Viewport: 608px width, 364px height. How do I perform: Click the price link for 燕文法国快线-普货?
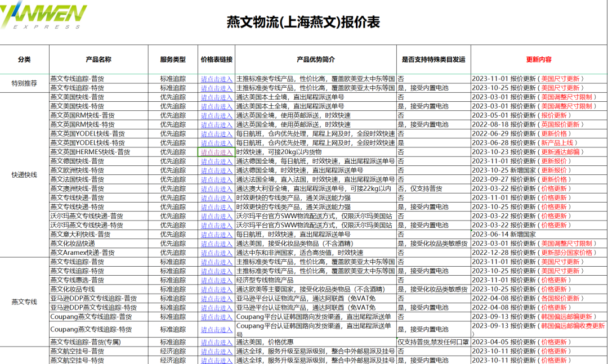[216, 179]
